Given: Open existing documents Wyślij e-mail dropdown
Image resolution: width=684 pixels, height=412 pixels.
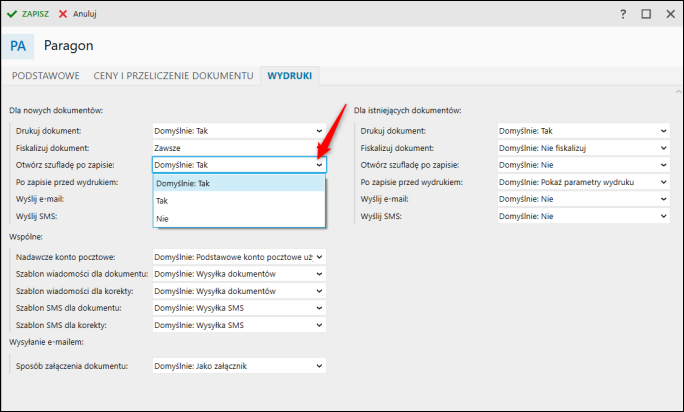Looking at the screenshot, I should tap(584, 199).
